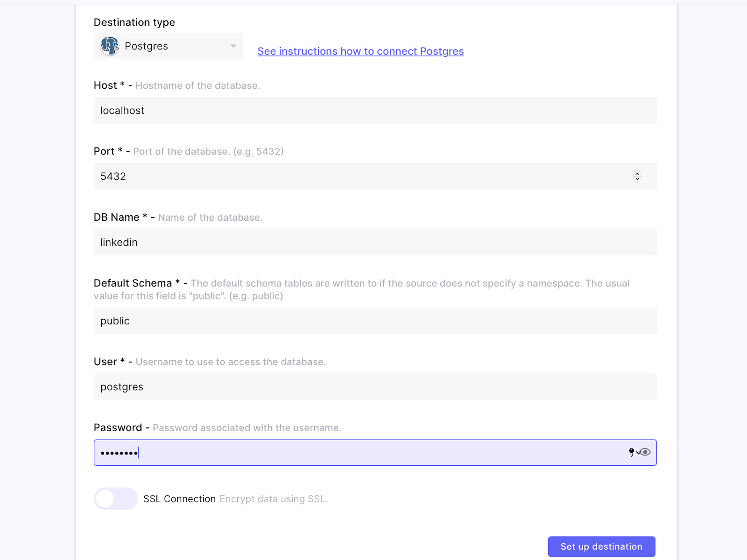This screenshot has width=747, height=560.
Task: Open the instructions link for connecting Postgres
Action: pyautogui.click(x=360, y=51)
